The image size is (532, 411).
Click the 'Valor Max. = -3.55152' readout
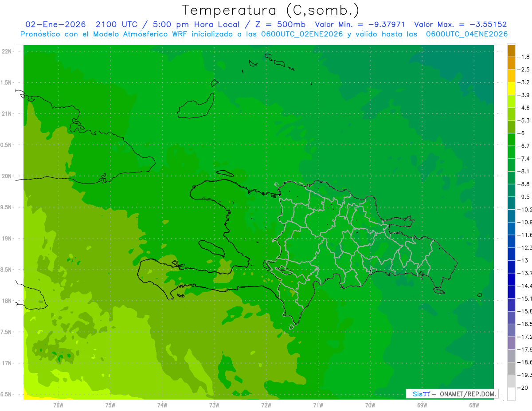pos(460,24)
